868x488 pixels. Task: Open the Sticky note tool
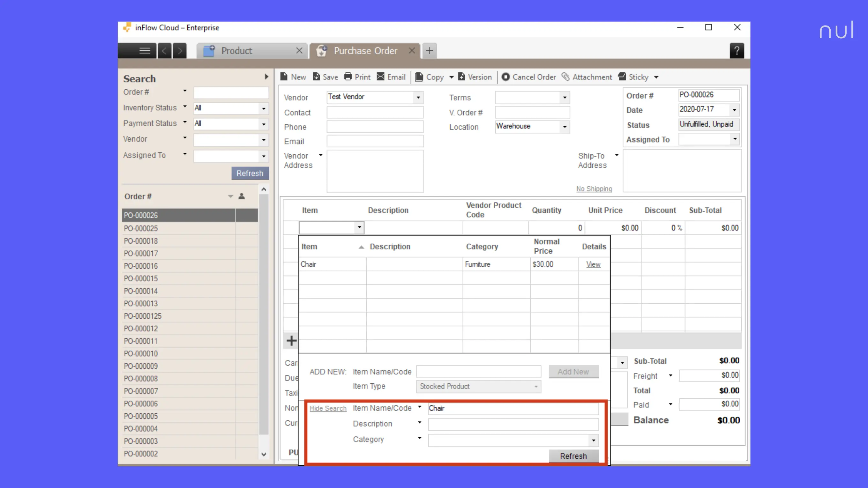click(x=633, y=77)
